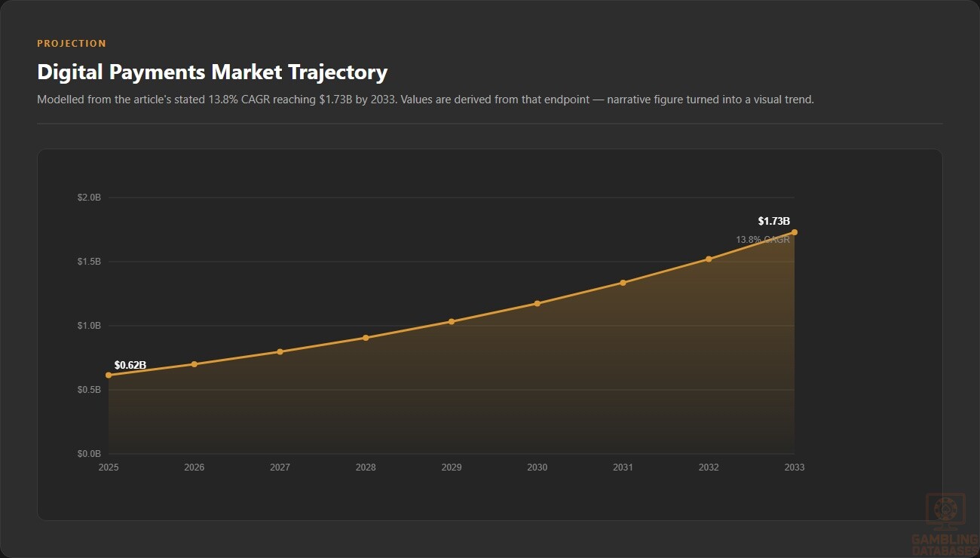Click the $0.5B y-axis label
Screen dimensions: 980x558
(x=89, y=390)
